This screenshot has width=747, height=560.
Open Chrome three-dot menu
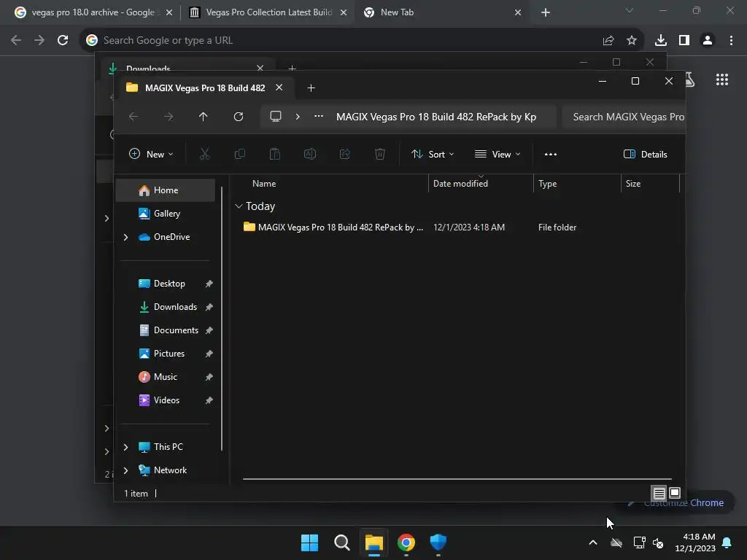point(731,41)
